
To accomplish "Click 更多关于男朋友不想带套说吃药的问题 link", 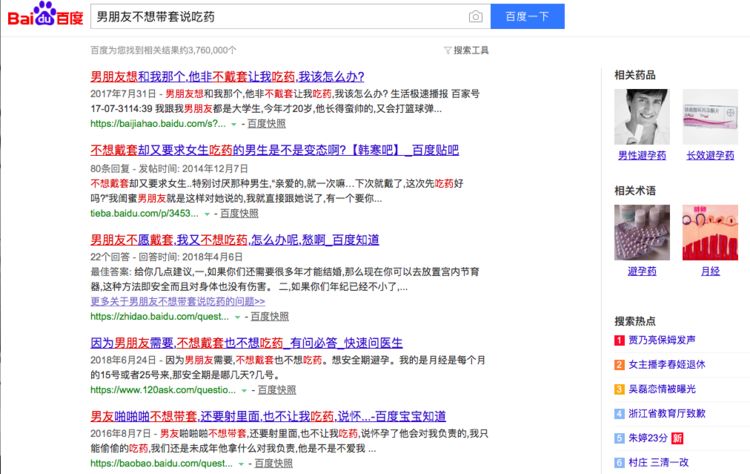I will [177, 301].
